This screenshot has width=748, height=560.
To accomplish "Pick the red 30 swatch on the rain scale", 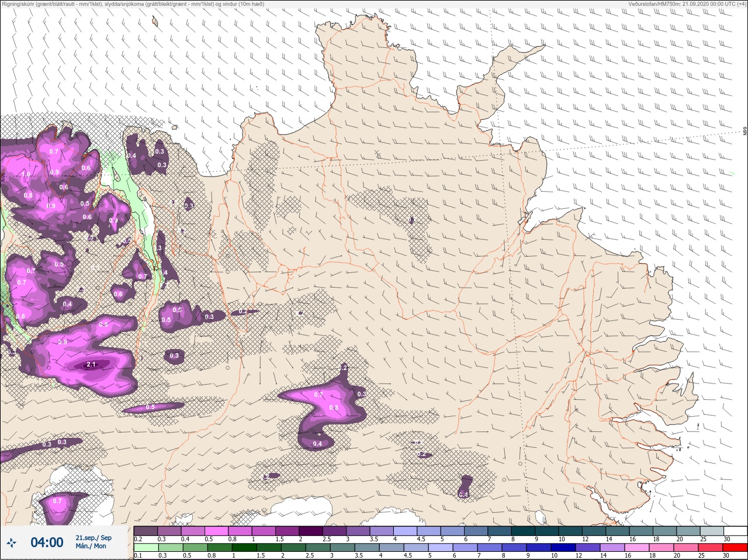I will [735, 548].
